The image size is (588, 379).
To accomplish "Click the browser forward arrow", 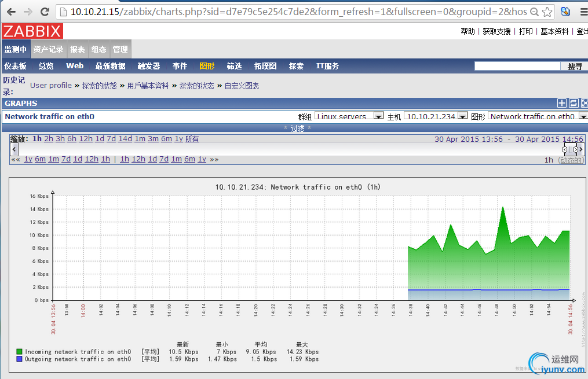I will tap(28, 12).
